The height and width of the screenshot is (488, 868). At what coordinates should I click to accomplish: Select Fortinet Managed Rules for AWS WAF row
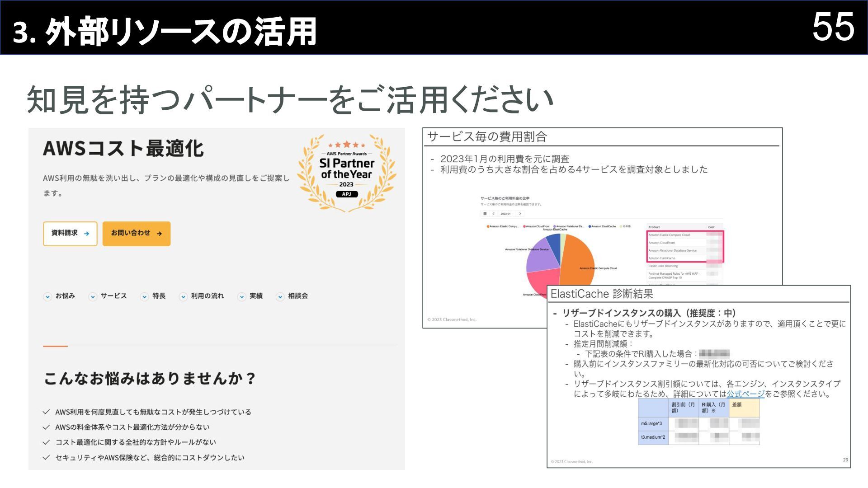coord(685,276)
